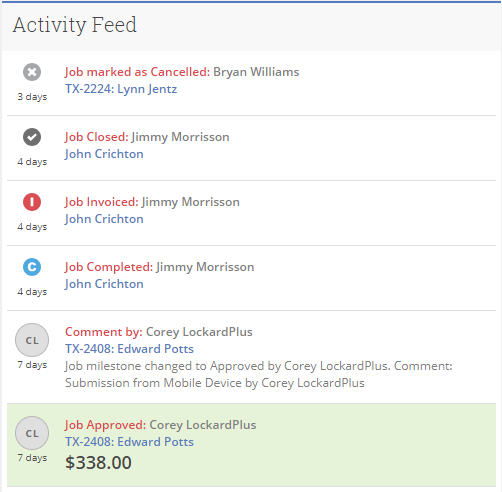This screenshot has width=502, height=492.
Task: Click the gray cancelled X status icon
Action: point(32,72)
